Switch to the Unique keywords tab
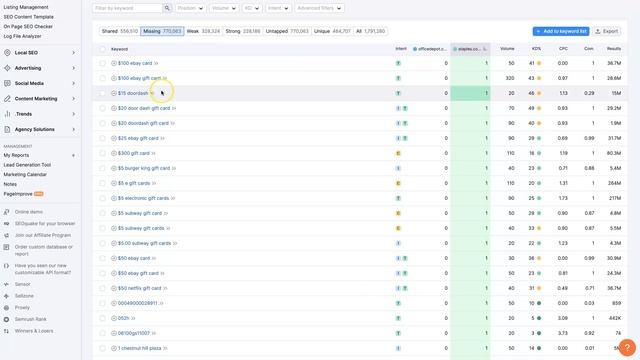 pyautogui.click(x=332, y=31)
